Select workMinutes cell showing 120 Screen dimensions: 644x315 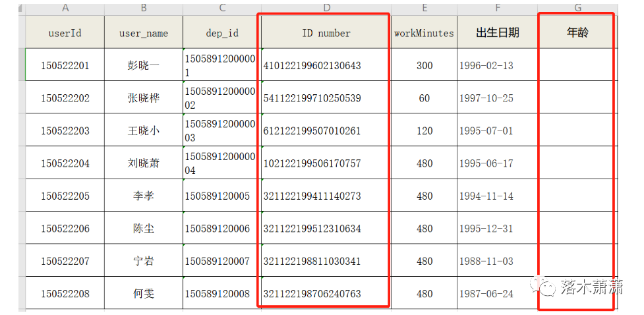coord(424,130)
